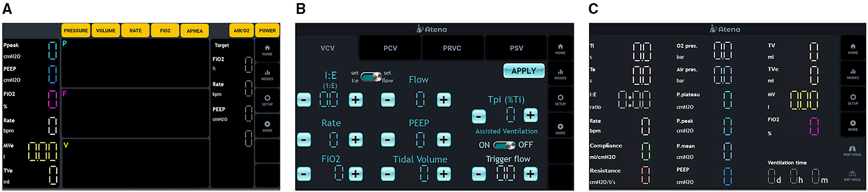This screenshot has height=192, width=868.
Task: Toggle the set i:e / set flow switch
Action: [371, 77]
